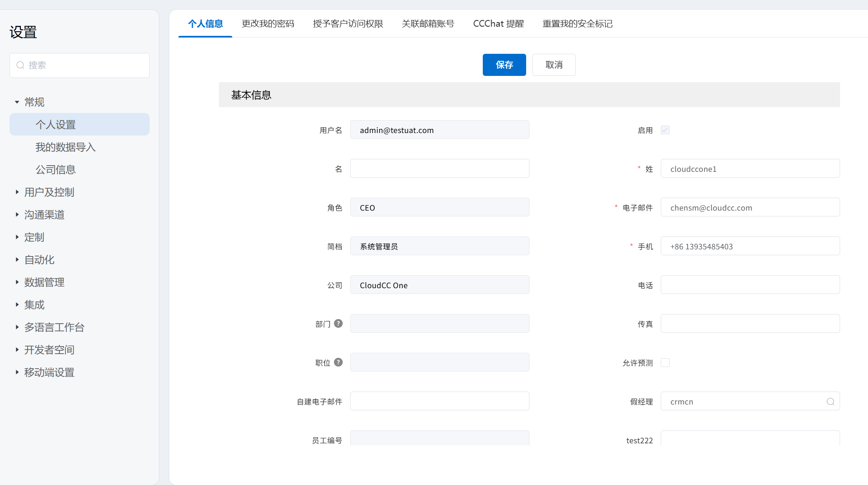Select 我的数据导入 in sidebar
Screen dimensions: 868x485
[x=65, y=147]
